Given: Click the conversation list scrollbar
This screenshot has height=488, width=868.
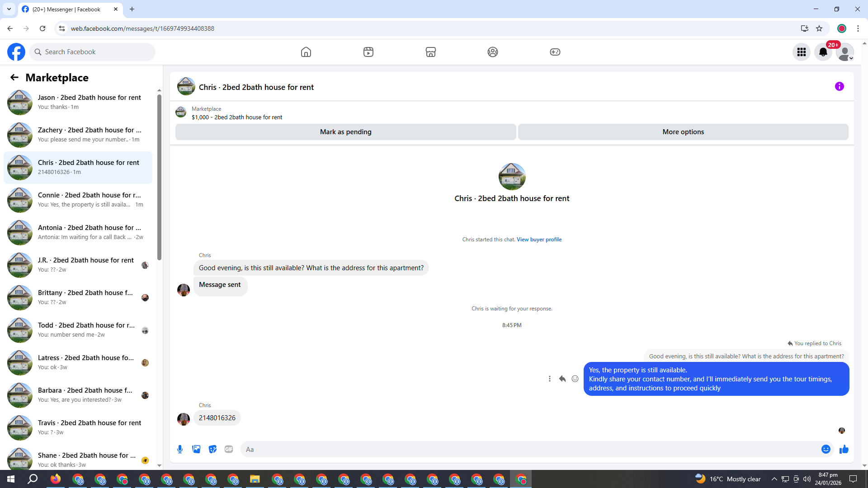Looking at the screenshot, I should 159,181.
